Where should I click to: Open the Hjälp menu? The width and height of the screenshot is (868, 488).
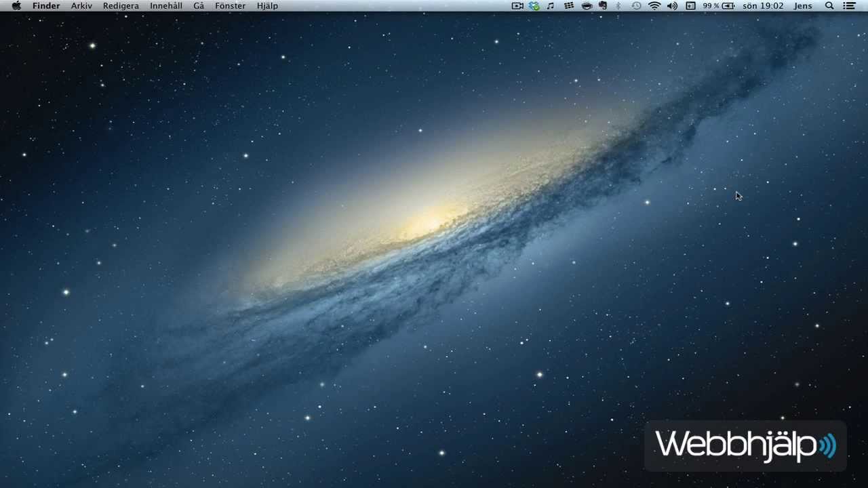click(x=267, y=6)
